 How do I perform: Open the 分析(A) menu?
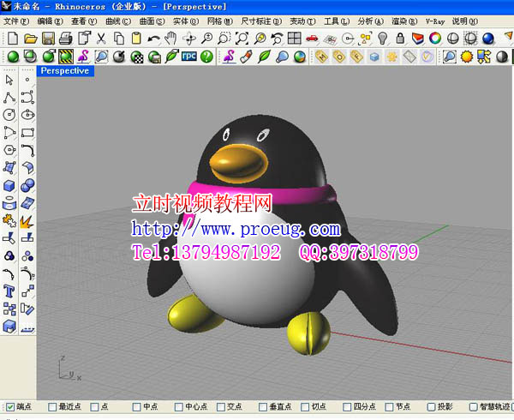370,21
